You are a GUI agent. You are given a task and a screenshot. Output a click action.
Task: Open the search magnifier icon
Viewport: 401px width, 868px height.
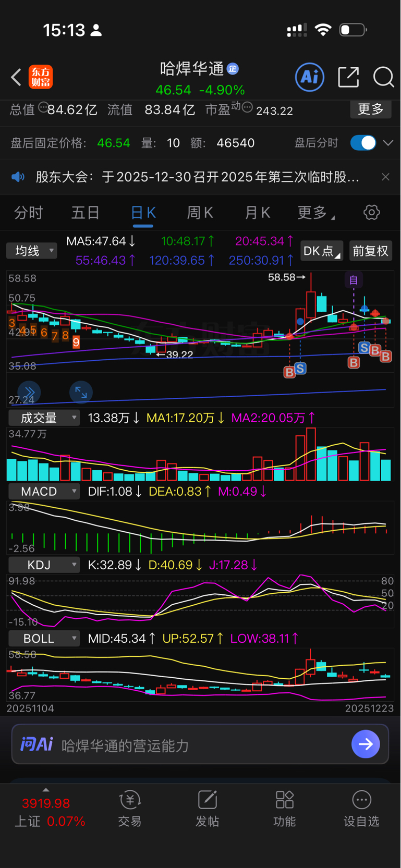(383, 77)
